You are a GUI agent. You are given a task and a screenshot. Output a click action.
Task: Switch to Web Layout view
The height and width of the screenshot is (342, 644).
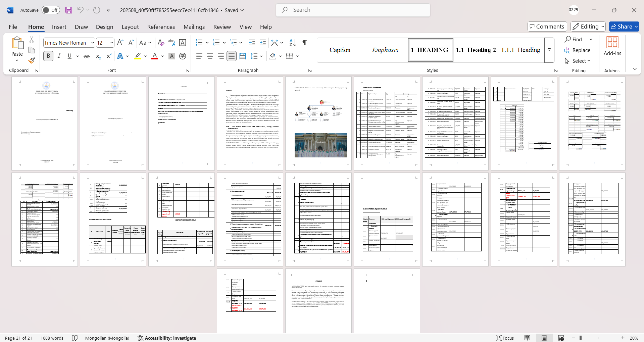pyautogui.click(x=561, y=338)
